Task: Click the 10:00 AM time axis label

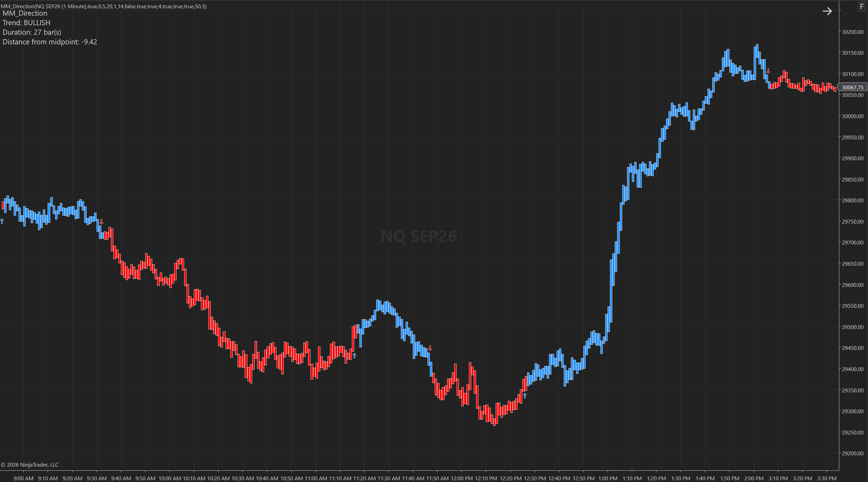Action: point(170,478)
